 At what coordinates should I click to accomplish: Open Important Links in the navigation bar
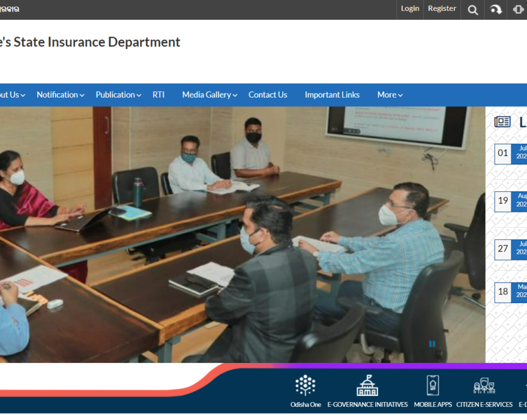332,95
